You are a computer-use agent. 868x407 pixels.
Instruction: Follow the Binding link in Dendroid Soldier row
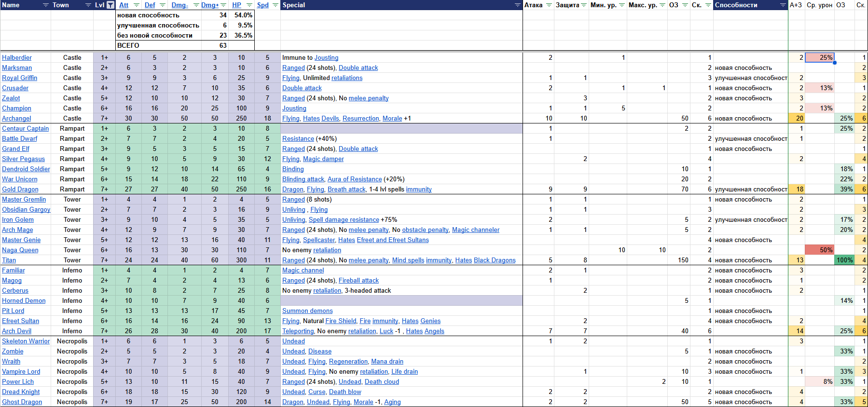[x=293, y=169]
